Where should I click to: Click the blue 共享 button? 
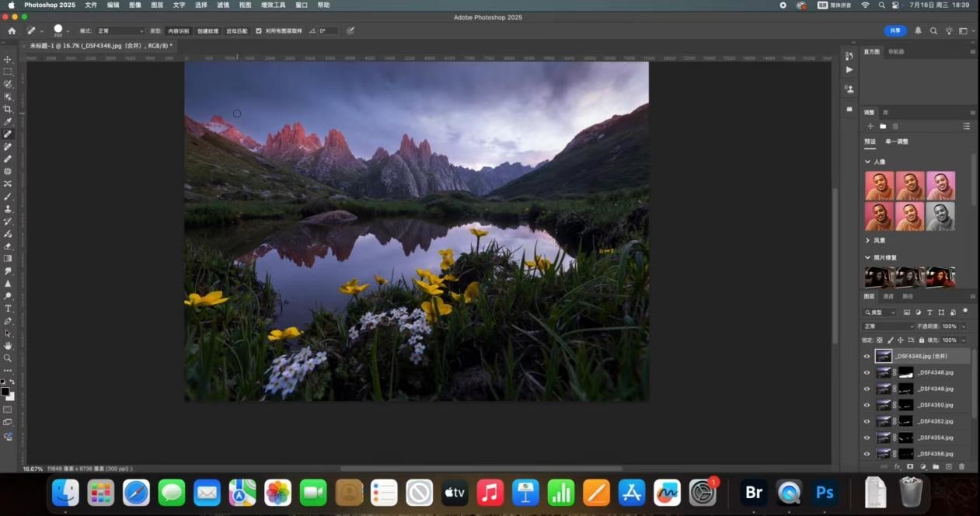(x=895, y=30)
